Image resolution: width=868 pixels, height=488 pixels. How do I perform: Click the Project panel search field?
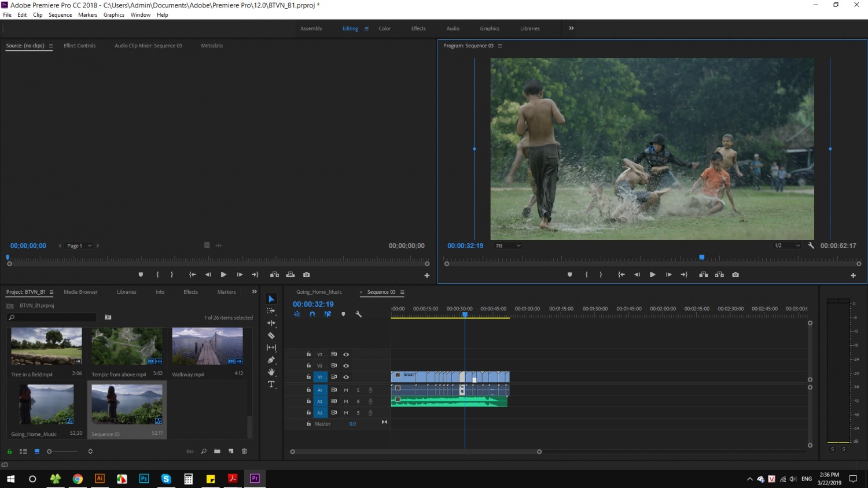(52, 317)
